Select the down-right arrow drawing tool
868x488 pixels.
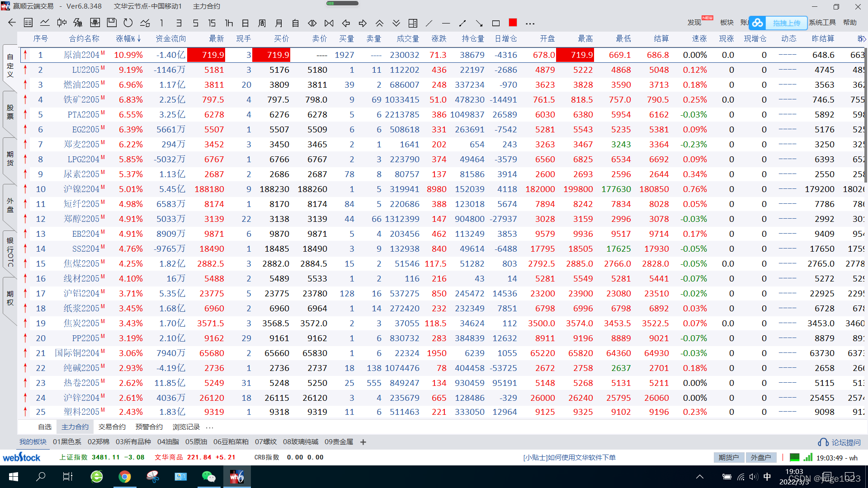click(479, 23)
